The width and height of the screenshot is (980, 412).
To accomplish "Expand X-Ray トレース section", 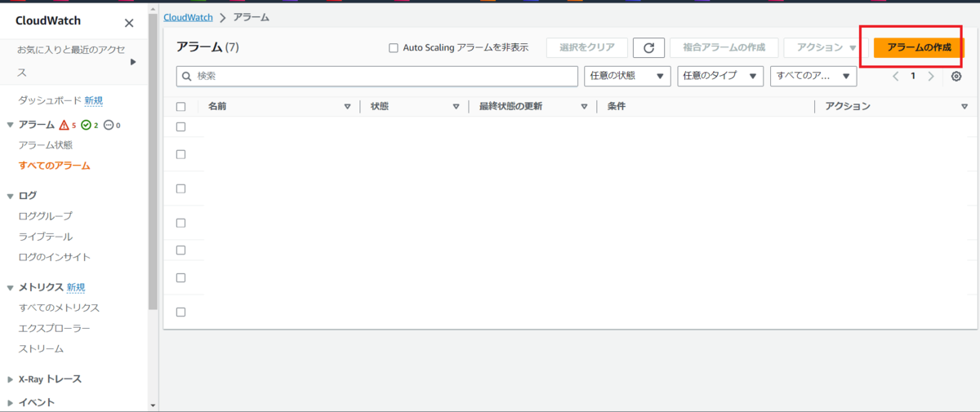I will click(x=11, y=379).
